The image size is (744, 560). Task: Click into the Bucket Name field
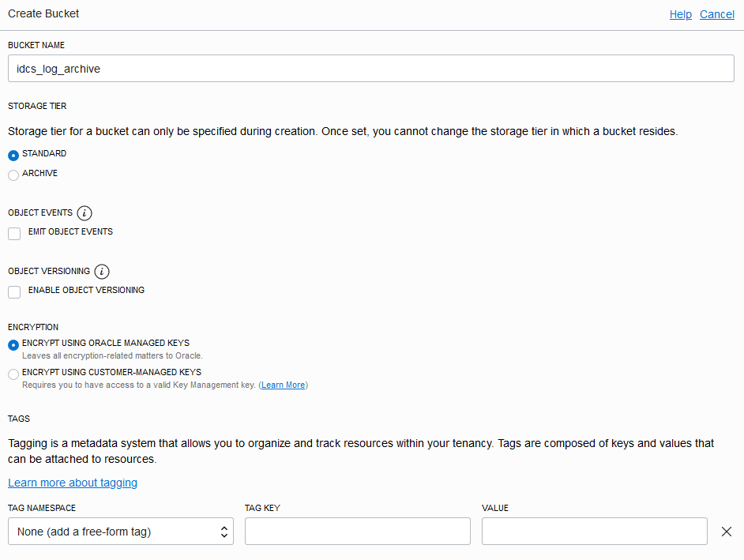371,69
